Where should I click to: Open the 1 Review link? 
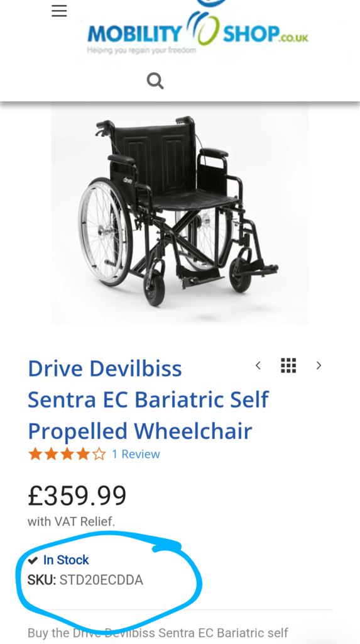[136, 454]
